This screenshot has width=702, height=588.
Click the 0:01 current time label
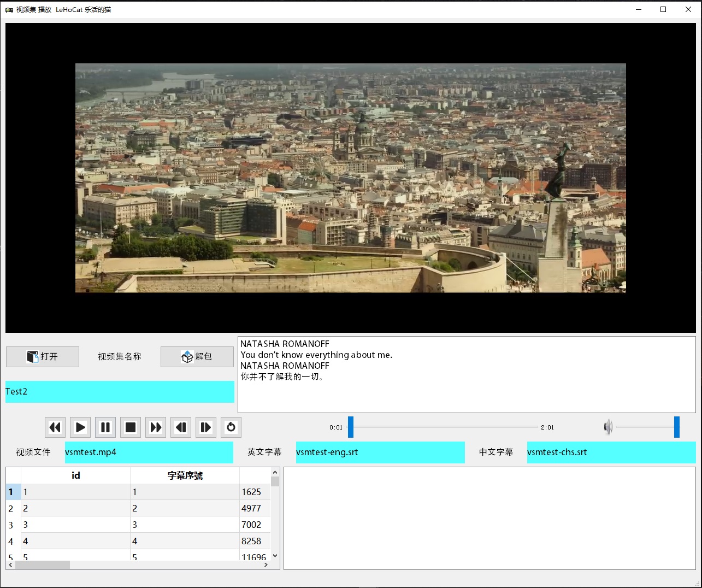[336, 427]
